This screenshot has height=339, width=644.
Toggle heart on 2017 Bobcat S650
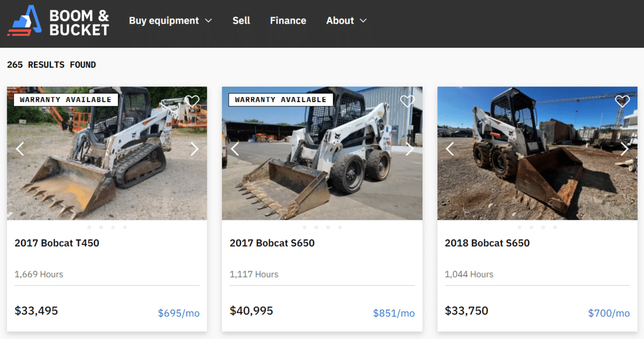407,101
